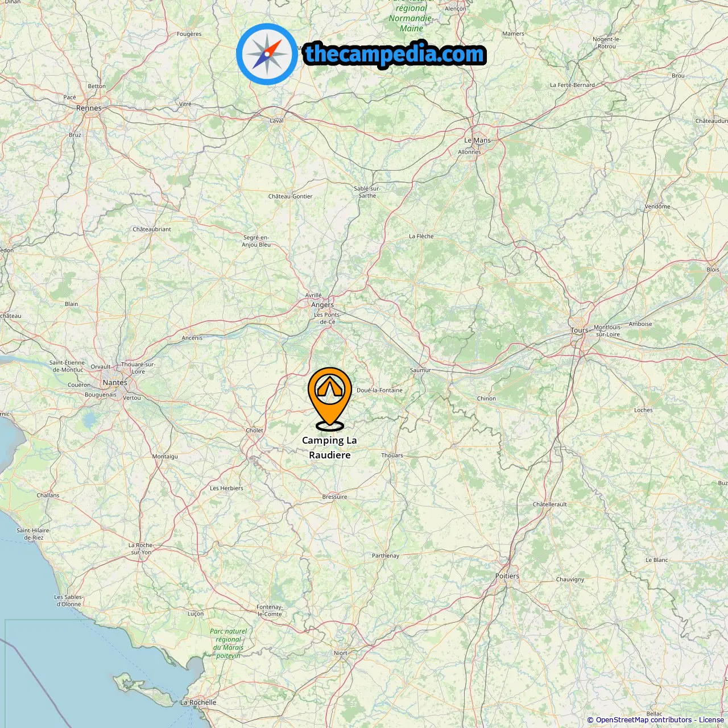728x728 pixels.
Task: Select the Camping La Raudiere label
Action: pyautogui.click(x=330, y=448)
